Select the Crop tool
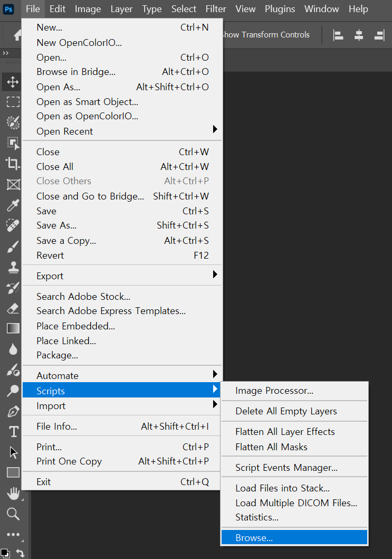Screen dimensions: 392x559 13,164
